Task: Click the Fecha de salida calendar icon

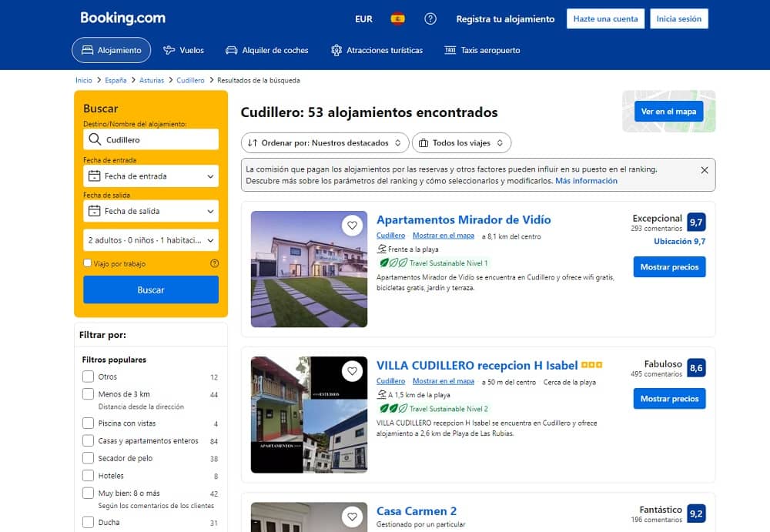Action: [x=94, y=211]
